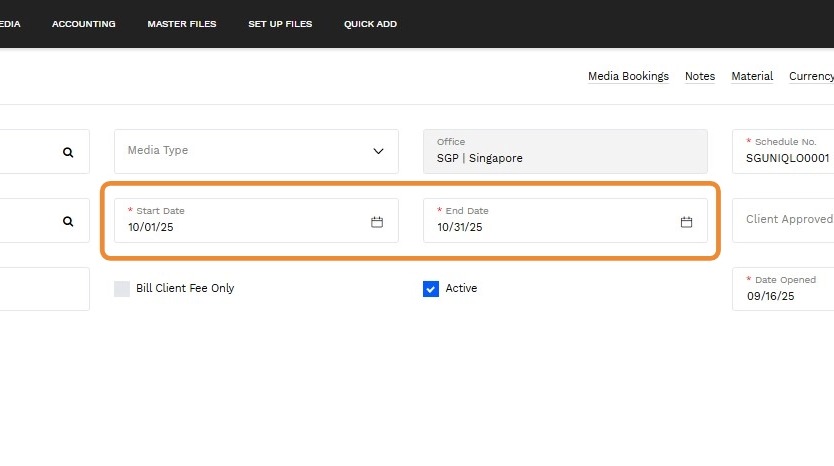The height and width of the screenshot is (466, 834).
Task: Click the Schedule No. field
Action: pyautogui.click(x=787, y=157)
